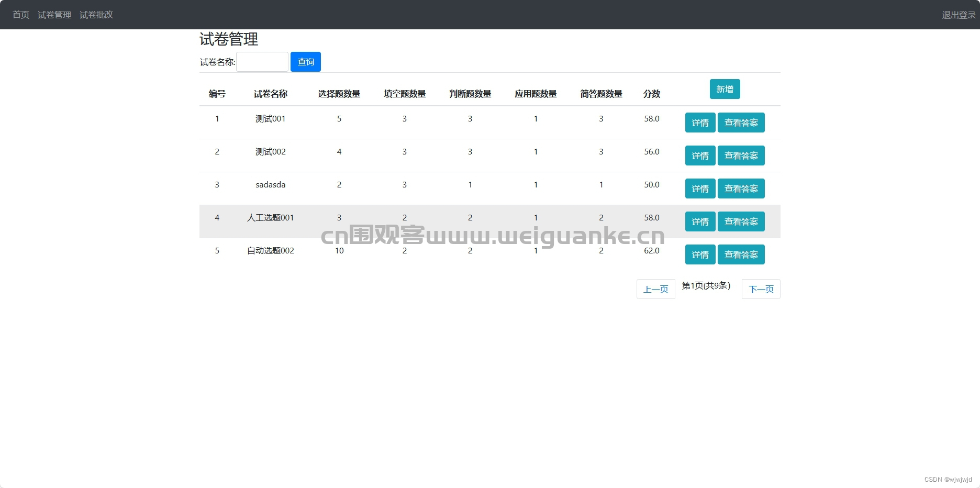Open 详情 for sadasda
This screenshot has height=488, width=980.
coord(700,188)
